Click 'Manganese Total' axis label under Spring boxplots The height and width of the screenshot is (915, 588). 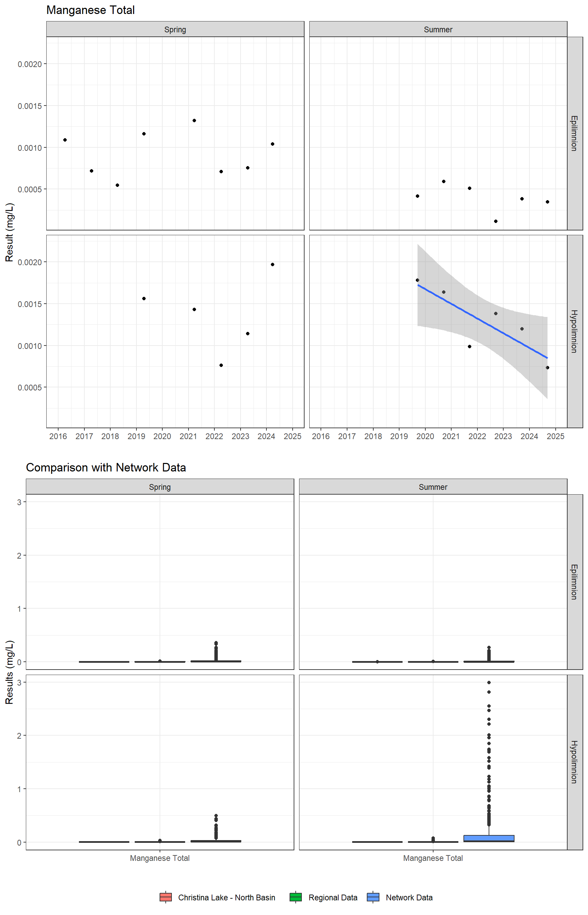[160, 858]
